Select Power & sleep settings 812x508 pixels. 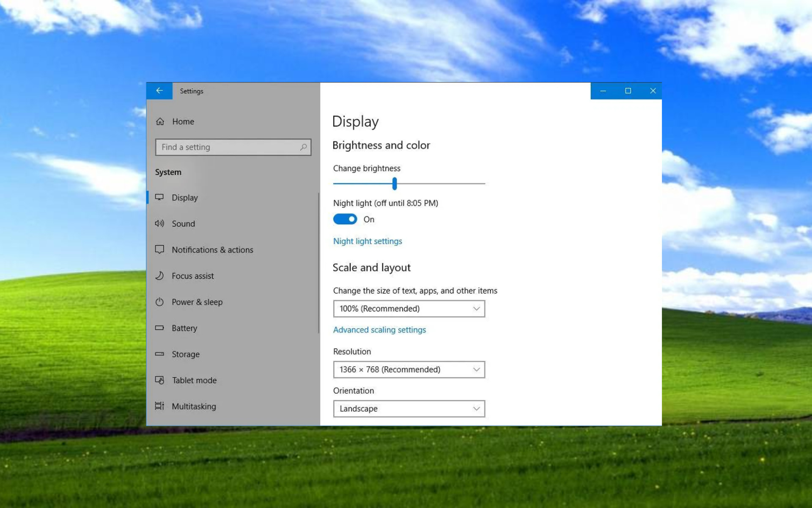(197, 302)
